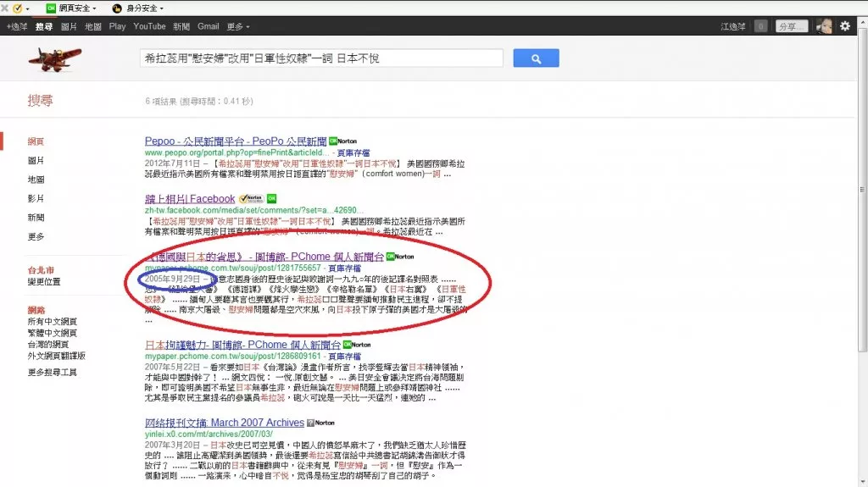The image size is (868, 487).
Task: Open the settings gear icon
Action: point(845,26)
